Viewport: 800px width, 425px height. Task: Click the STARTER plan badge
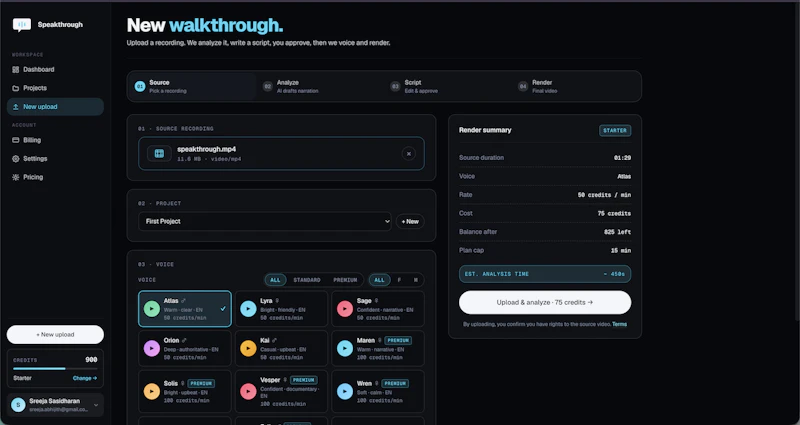click(615, 131)
